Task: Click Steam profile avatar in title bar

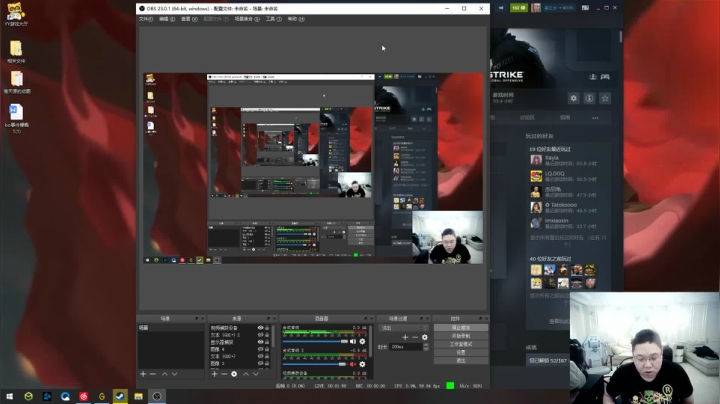Action: (x=535, y=8)
